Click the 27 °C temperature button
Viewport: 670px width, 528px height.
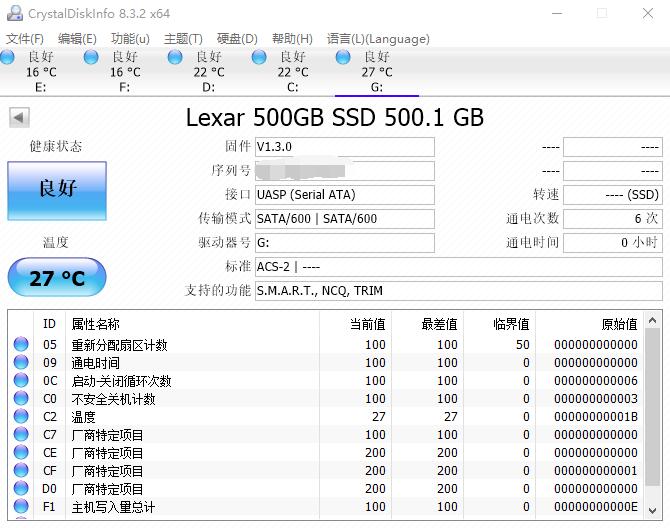click(x=57, y=278)
